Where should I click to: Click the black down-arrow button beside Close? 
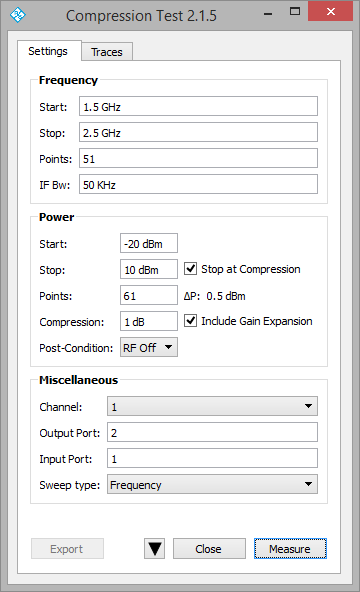click(x=154, y=549)
